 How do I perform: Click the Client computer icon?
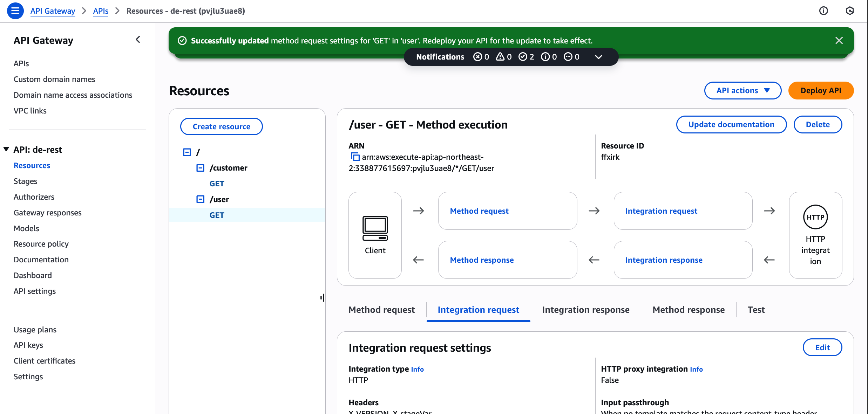coord(375,228)
